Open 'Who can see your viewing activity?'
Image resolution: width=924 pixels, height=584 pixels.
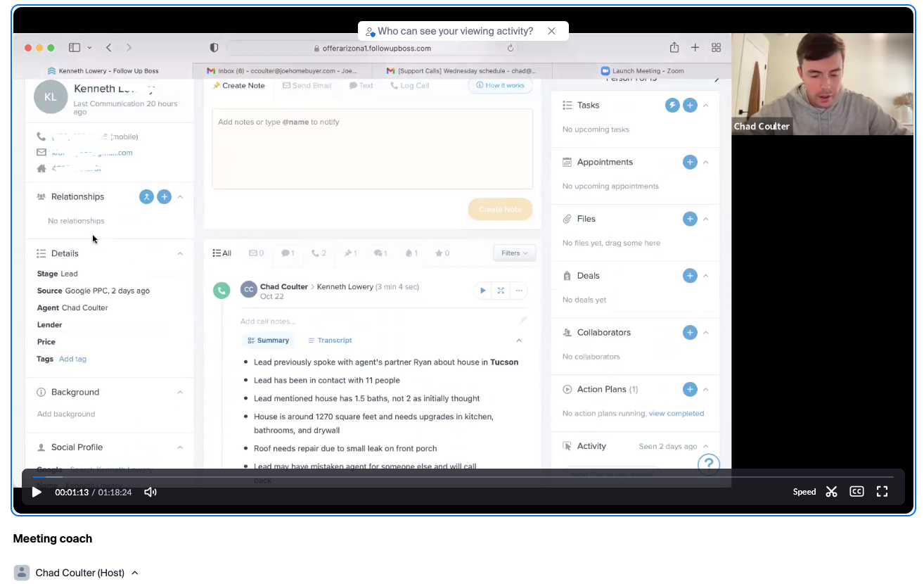(454, 31)
